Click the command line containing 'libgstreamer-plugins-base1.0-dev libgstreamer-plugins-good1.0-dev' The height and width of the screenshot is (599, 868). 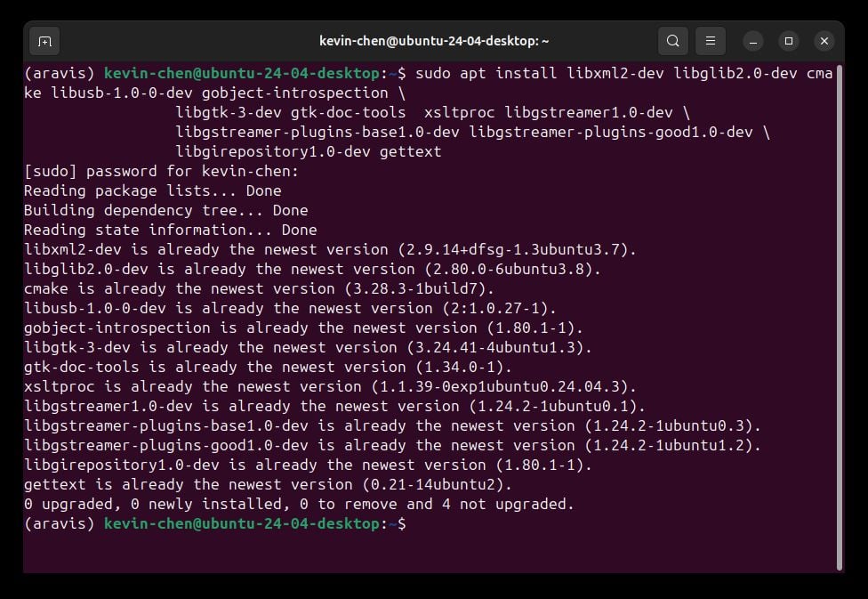(x=472, y=132)
